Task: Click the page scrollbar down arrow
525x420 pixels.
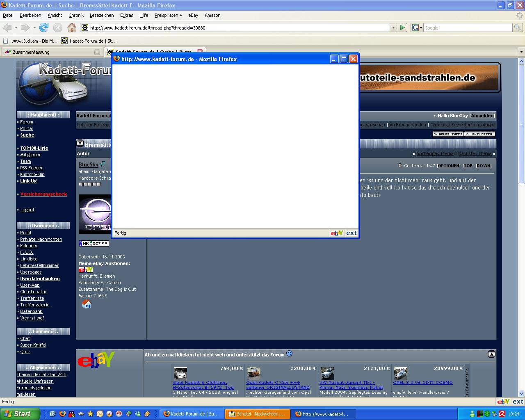Action: pyautogui.click(x=521, y=393)
